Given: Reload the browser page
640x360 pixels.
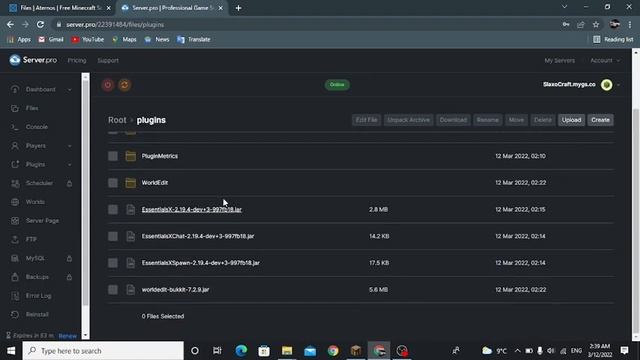Looking at the screenshot, I should (40, 24).
